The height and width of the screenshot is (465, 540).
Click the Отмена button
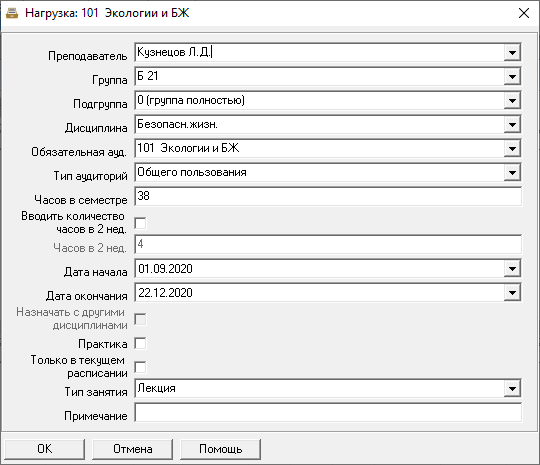[133, 449]
